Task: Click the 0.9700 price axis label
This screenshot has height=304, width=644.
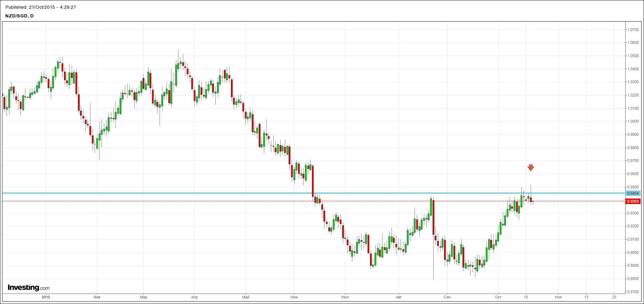Action: click(632, 161)
